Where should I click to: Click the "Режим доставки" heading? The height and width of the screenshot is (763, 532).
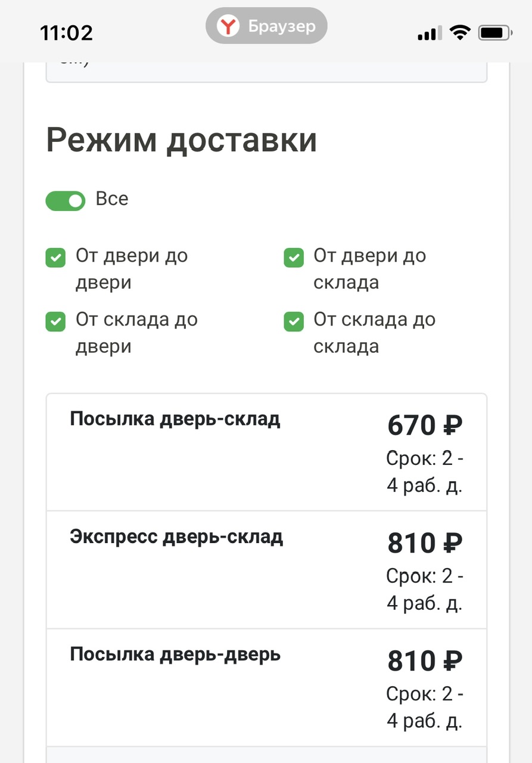181,141
